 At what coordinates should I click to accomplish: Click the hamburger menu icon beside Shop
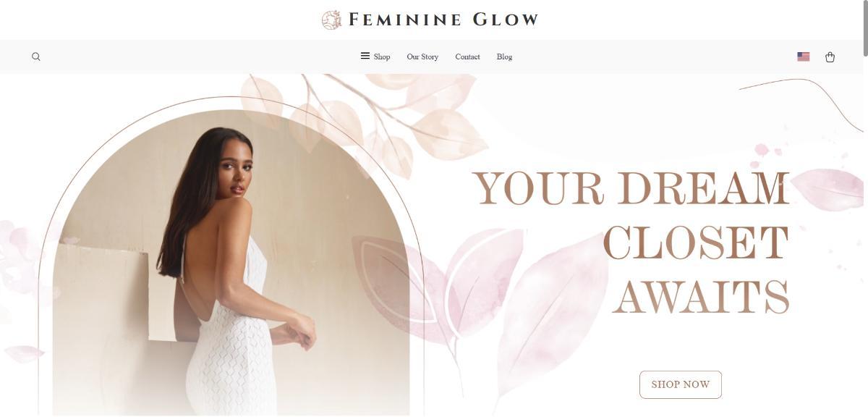(365, 56)
